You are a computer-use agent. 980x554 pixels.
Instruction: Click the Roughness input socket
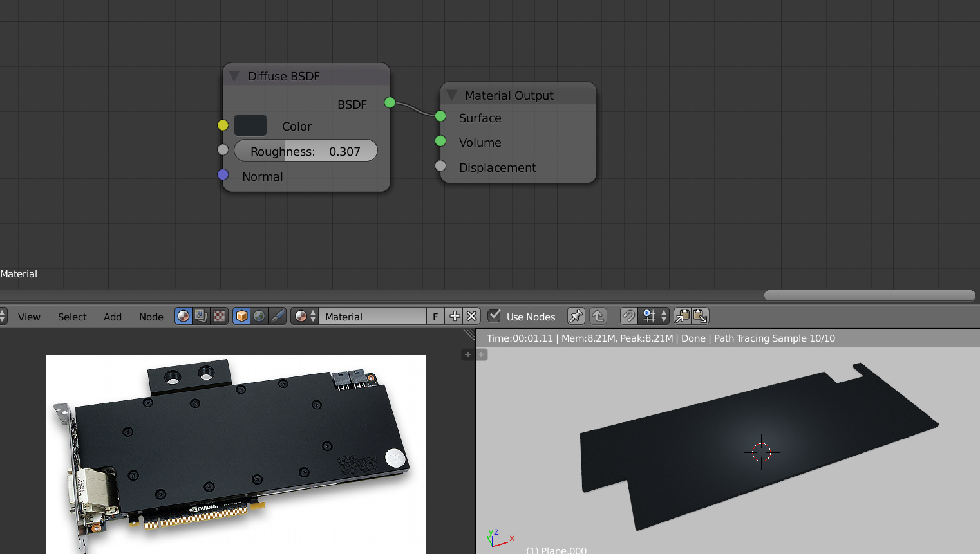pos(223,149)
